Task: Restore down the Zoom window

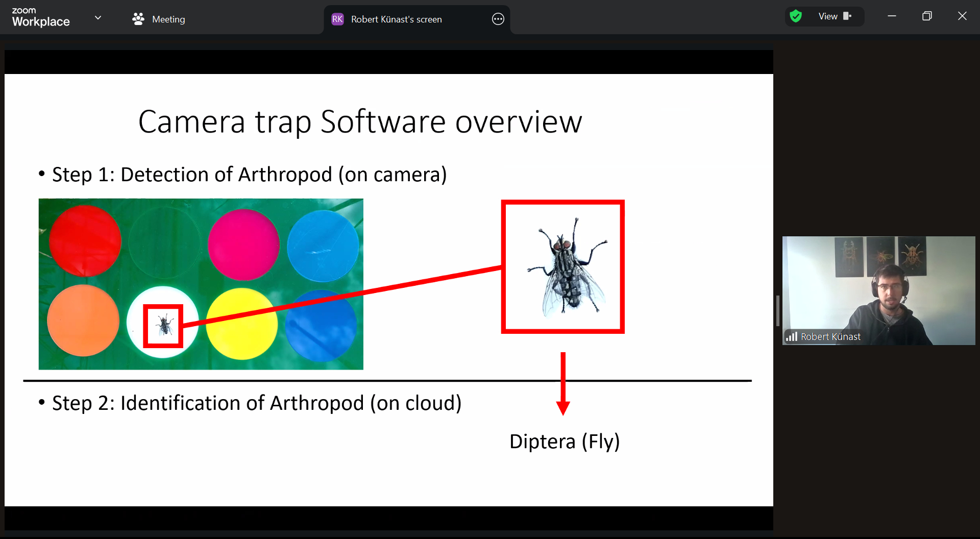Action: (x=927, y=16)
